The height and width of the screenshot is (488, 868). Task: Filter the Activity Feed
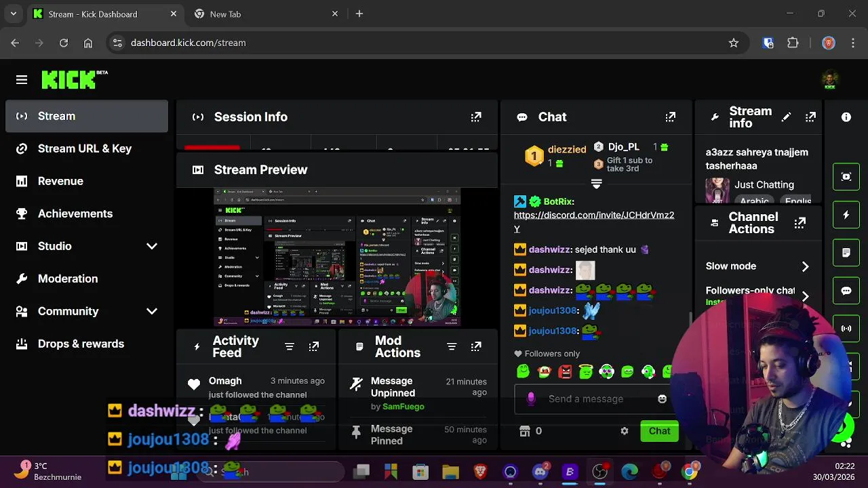click(290, 347)
